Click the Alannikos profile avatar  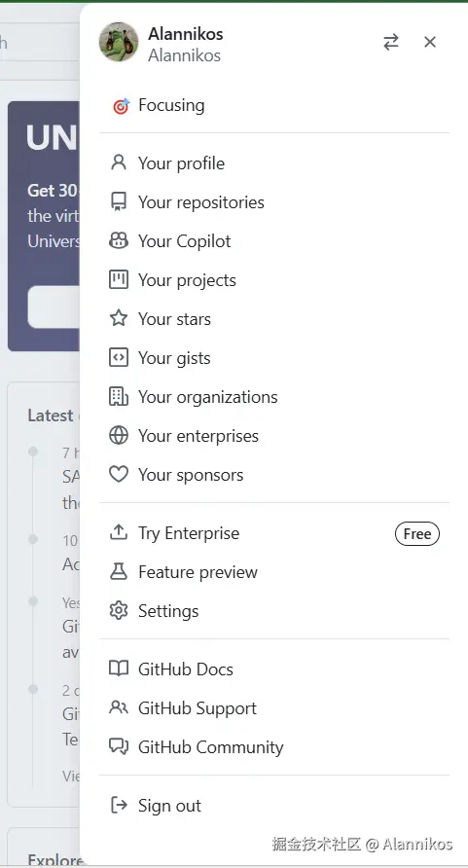tap(119, 42)
